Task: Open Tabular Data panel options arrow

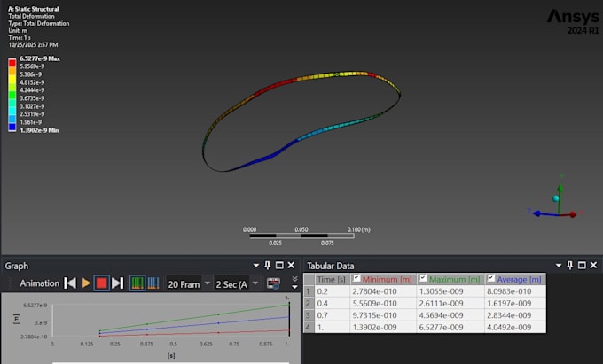Action: pos(559,266)
